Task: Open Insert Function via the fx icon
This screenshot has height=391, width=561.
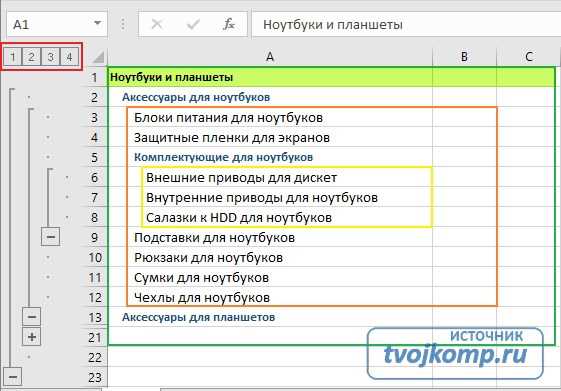Action: pyautogui.click(x=229, y=24)
